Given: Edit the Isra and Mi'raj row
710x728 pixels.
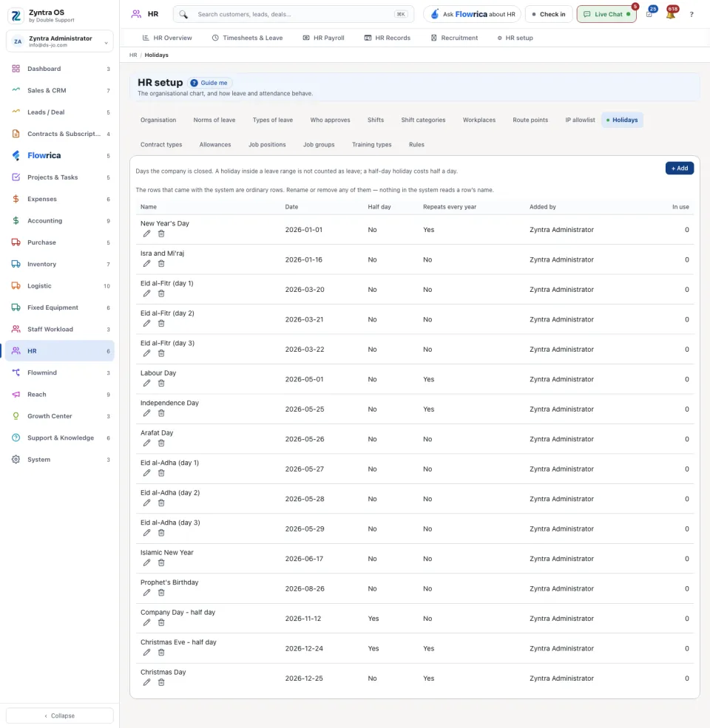Looking at the screenshot, I should tap(147, 263).
